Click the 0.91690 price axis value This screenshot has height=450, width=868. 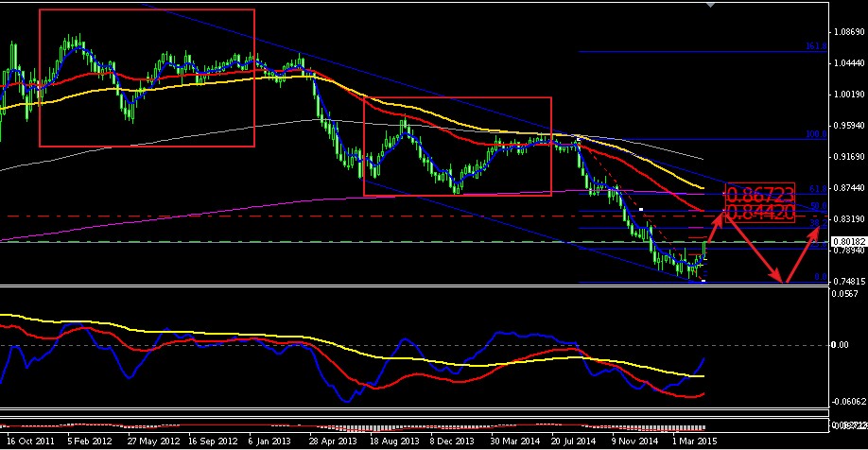pyautogui.click(x=850, y=157)
